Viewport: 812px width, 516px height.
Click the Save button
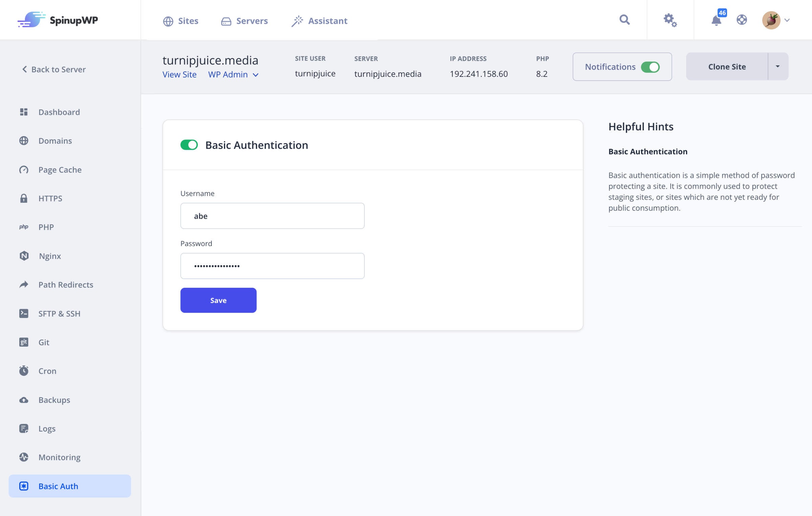tap(218, 300)
